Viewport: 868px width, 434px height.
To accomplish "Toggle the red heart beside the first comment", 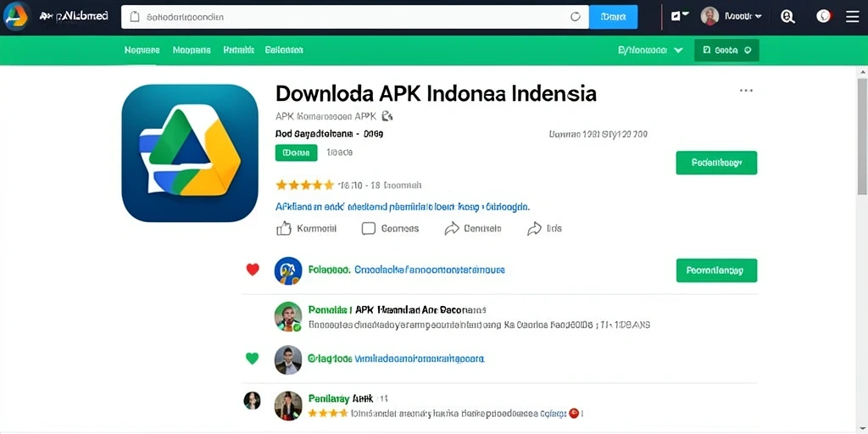I will pyautogui.click(x=253, y=270).
